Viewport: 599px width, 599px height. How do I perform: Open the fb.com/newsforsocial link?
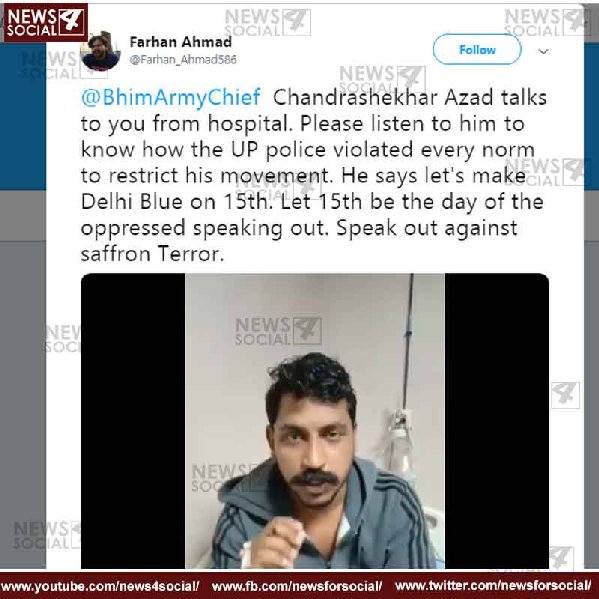pos(297,586)
